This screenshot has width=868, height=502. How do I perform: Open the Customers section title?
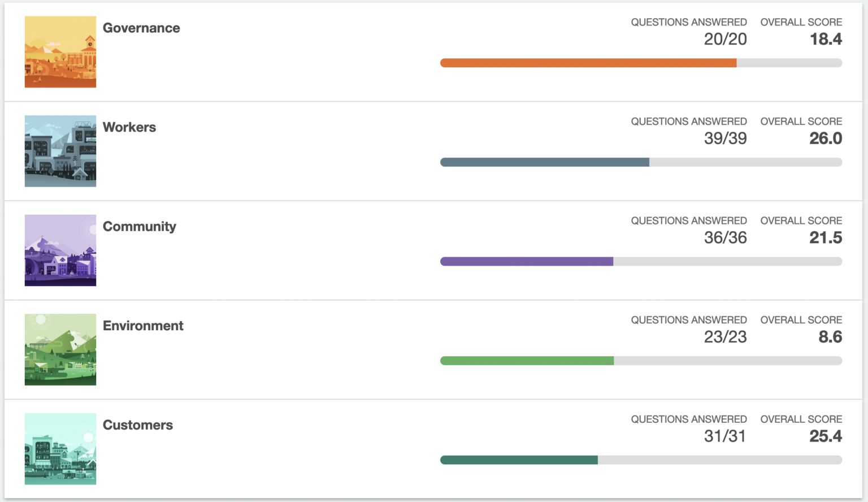[x=138, y=425]
